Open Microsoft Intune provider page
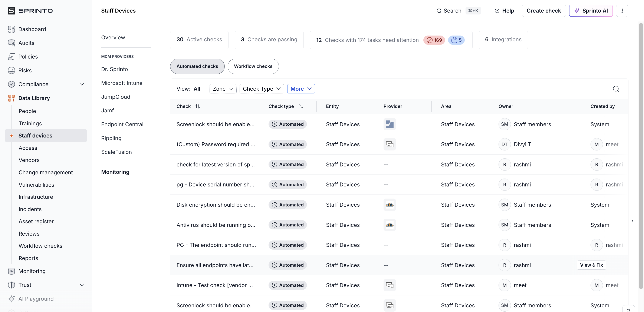This screenshot has height=312, width=644. 122,83
